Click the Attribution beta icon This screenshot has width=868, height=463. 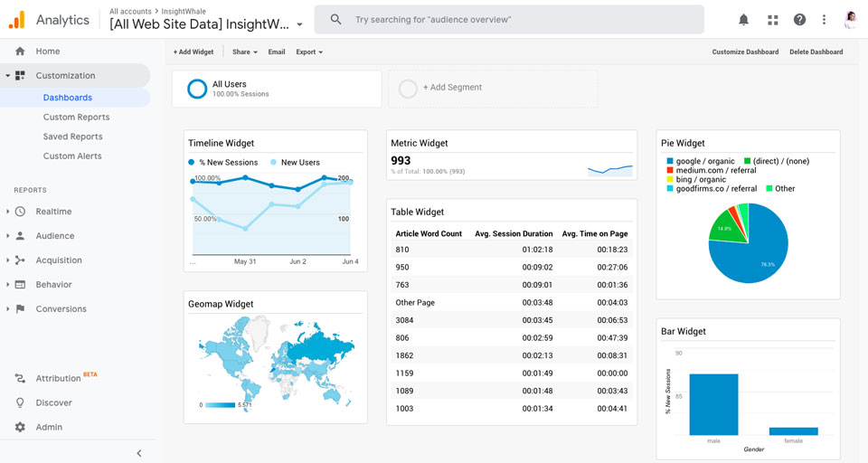20,378
